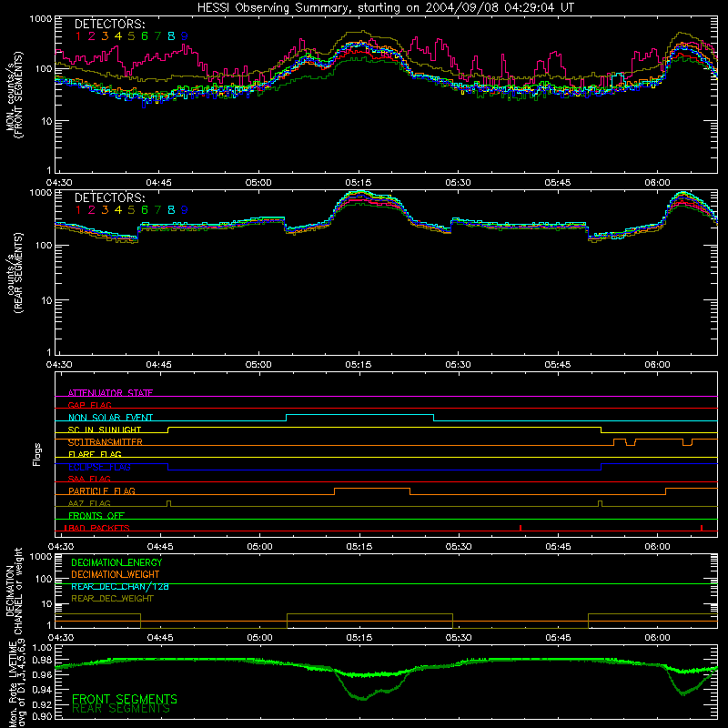The height and width of the screenshot is (728, 728).
Task: Click AAZ_FLAG pulse near 04:46
Action: tap(168, 503)
